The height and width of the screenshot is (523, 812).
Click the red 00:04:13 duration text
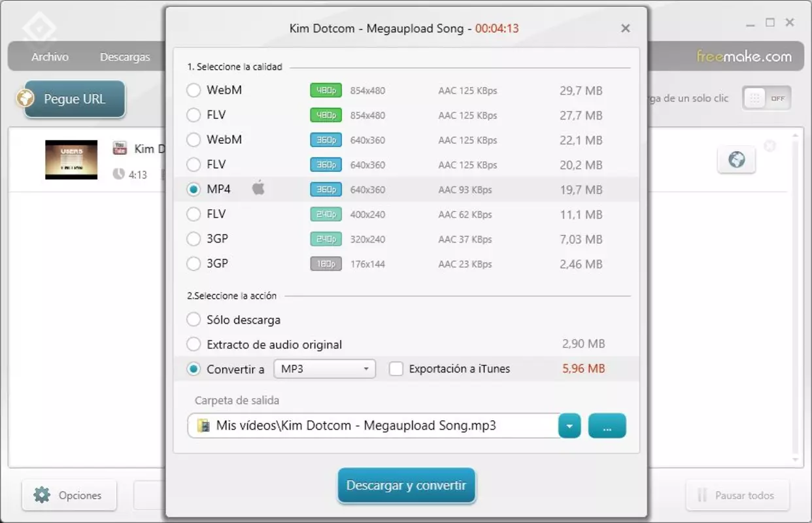pos(497,29)
